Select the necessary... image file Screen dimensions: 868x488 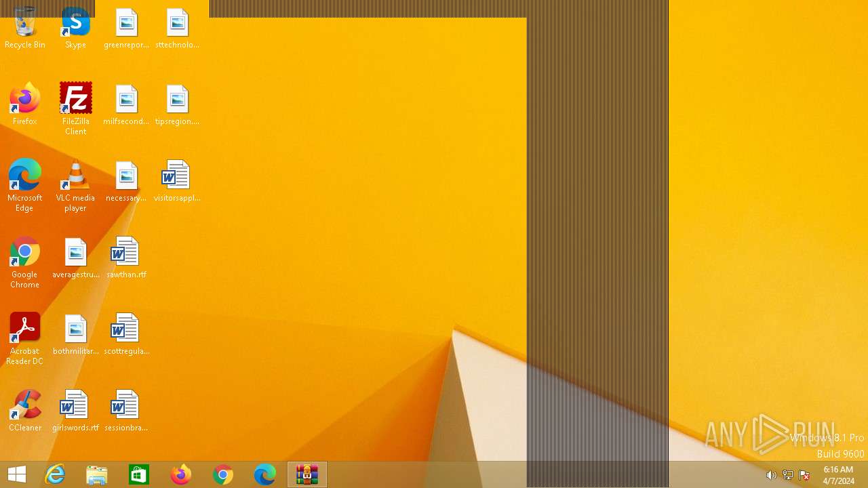pyautogui.click(x=126, y=180)
